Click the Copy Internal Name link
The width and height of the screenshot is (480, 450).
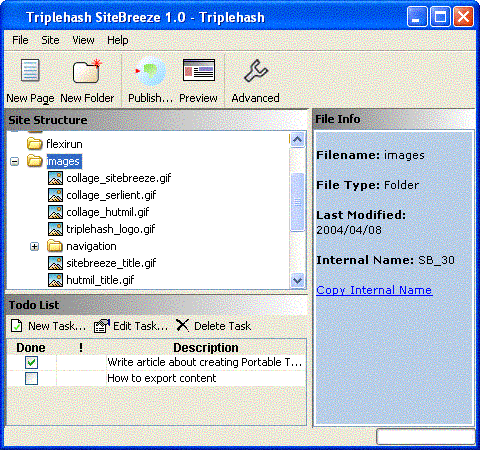click(374, 290)
